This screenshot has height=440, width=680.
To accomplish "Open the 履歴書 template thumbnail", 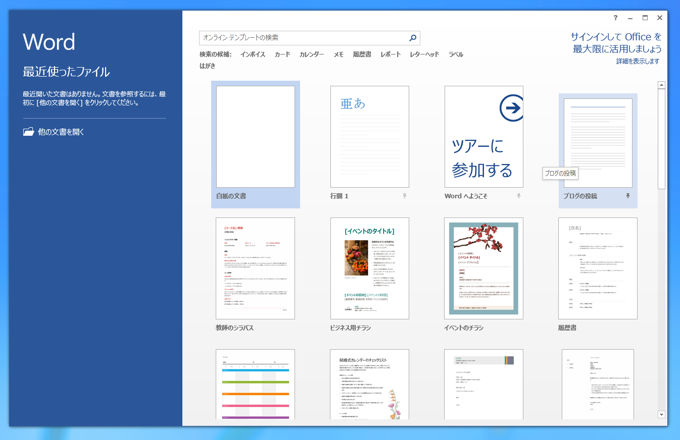I will click(598, 268).
